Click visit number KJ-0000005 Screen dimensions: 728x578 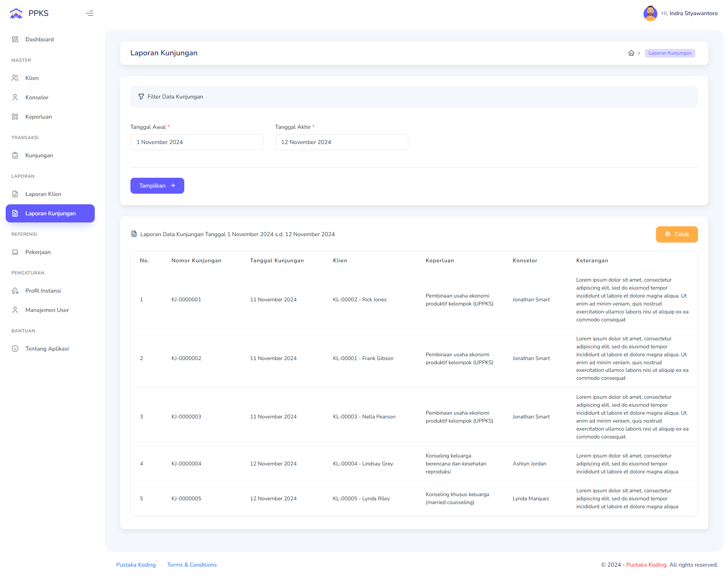(186, 498)
